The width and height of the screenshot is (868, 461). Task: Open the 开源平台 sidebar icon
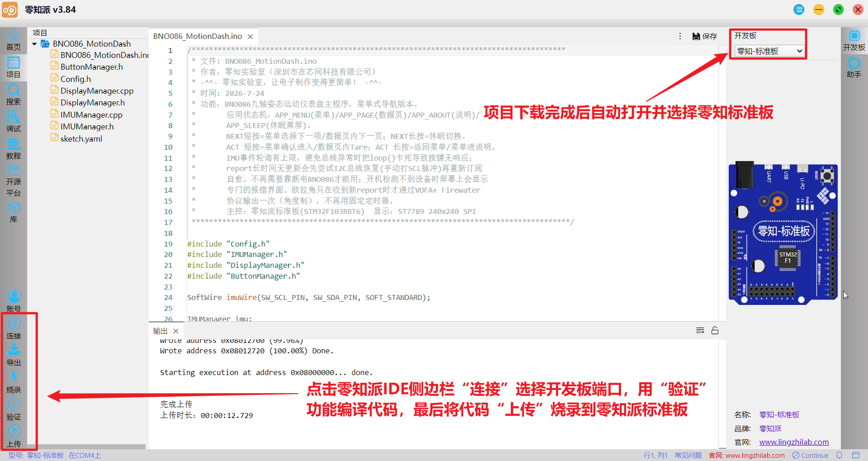[13, 181]
